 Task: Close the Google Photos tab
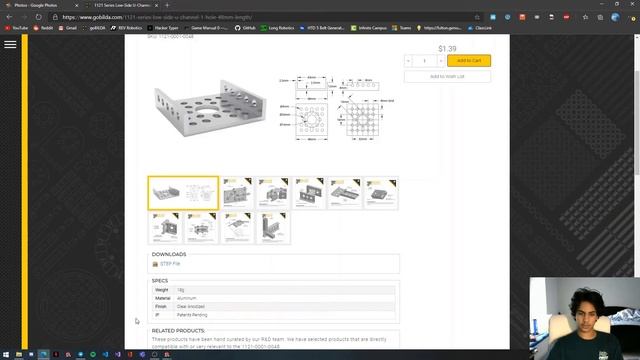click(76, 5)
